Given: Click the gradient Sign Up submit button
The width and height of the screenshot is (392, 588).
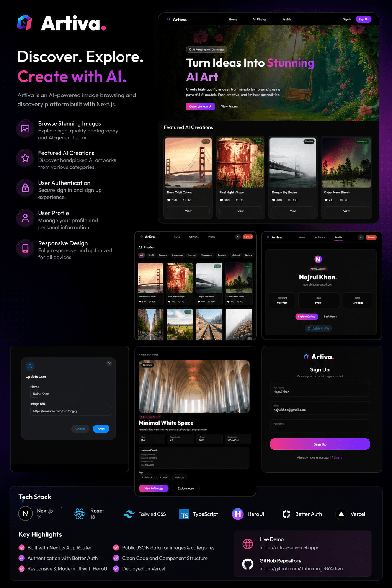Looking at the screenshot, I should 320,444.
